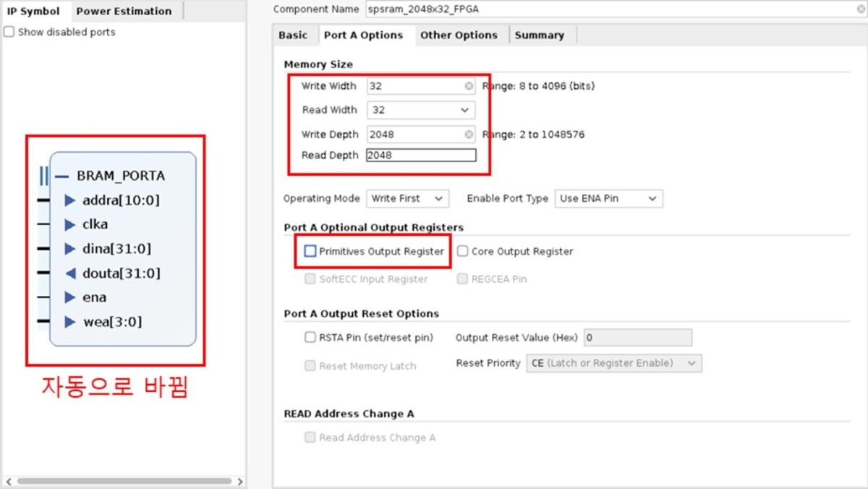
Task: Clear the Write Width field icon
Action: point(469,86)
